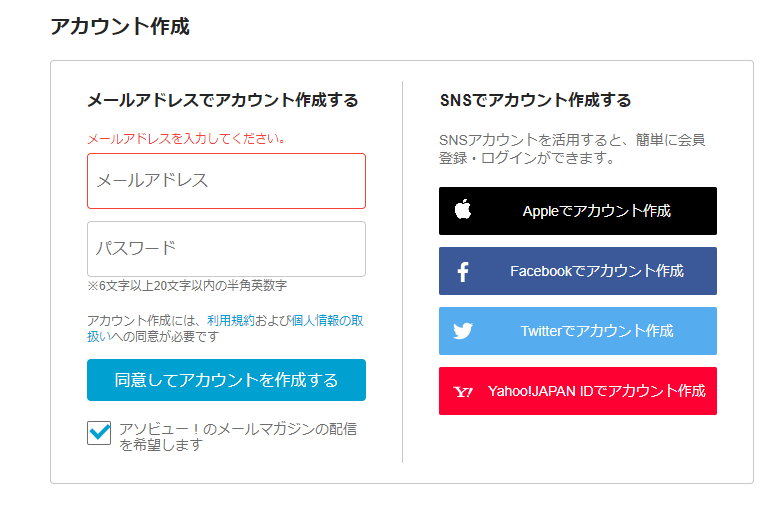Screen dimensions: 771x510
Task: Click 同意してアカウントを作成する button
Action: coord(226,380)
